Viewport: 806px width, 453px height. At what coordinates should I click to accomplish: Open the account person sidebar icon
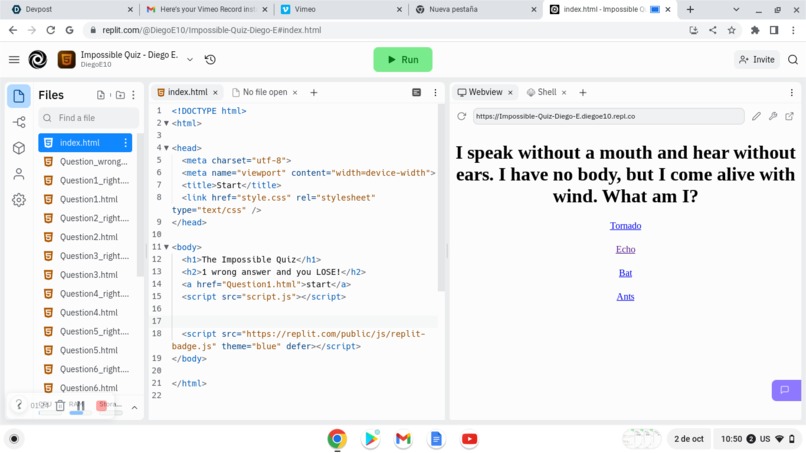tap(19, 174)
